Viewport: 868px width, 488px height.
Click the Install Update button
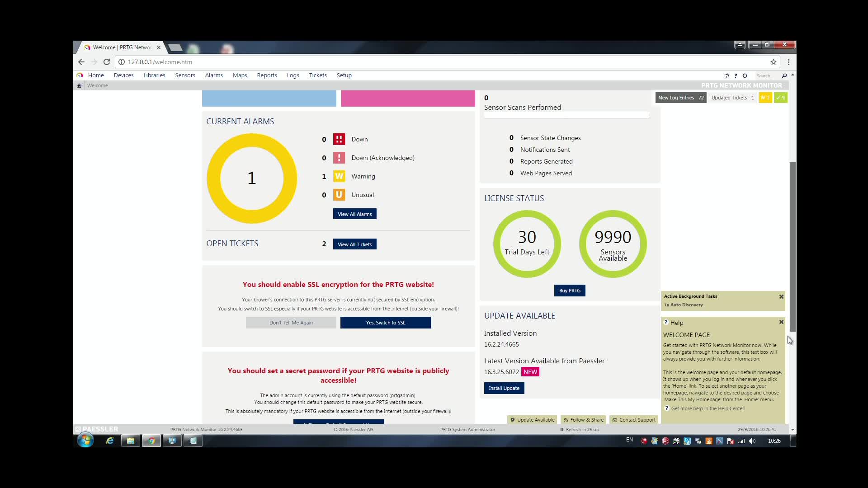tap(504, 388)
